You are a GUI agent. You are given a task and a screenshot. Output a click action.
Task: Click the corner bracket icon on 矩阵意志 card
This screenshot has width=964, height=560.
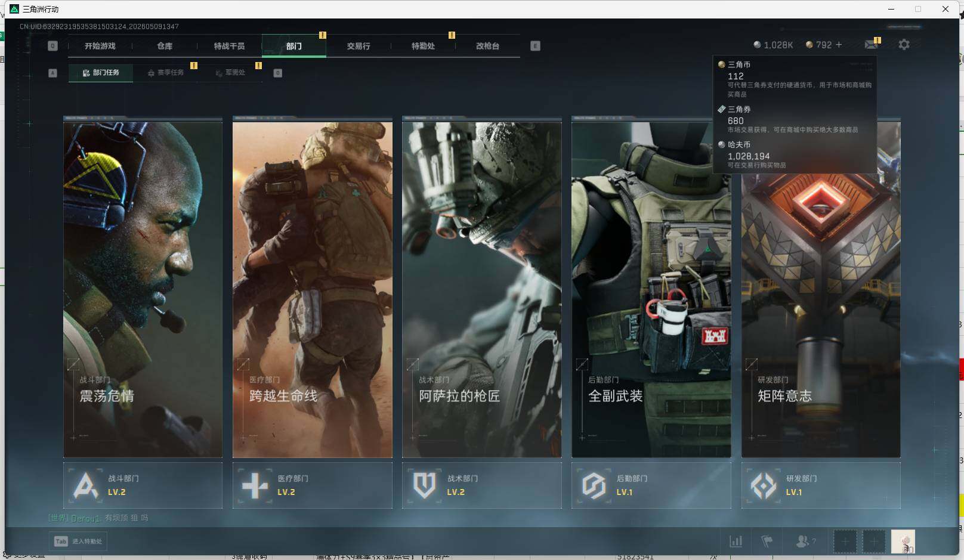click(751, 364)
